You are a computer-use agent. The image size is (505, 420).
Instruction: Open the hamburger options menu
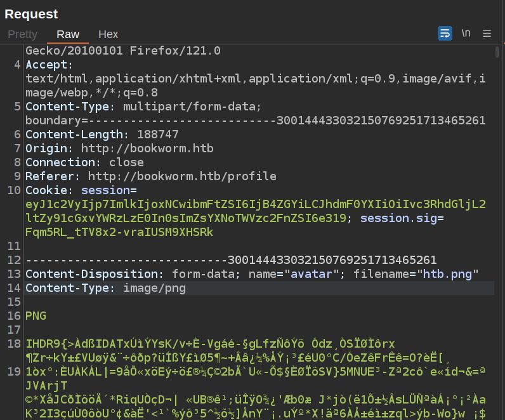(x=487, y=34)
